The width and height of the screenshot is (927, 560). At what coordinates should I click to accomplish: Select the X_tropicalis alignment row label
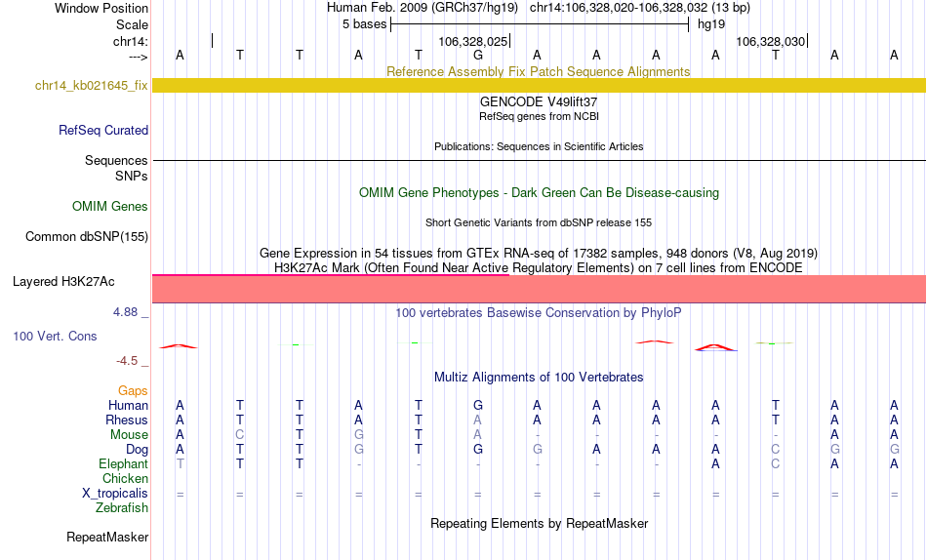[115, 494]
